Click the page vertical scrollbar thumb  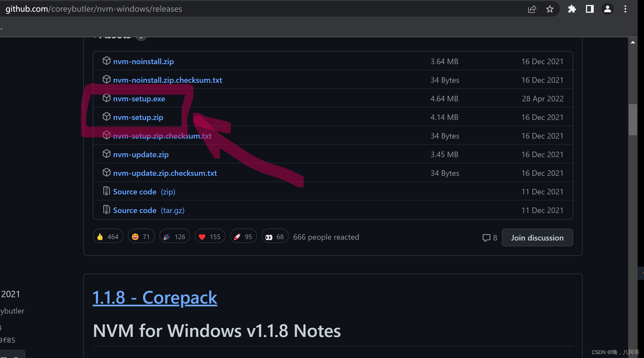(x=633, y=119)
